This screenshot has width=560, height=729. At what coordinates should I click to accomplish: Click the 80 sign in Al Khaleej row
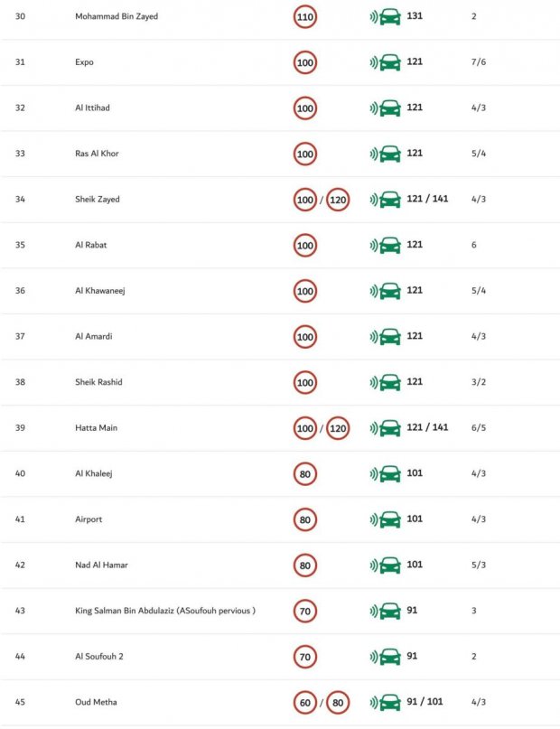click(x=305, y=474)
